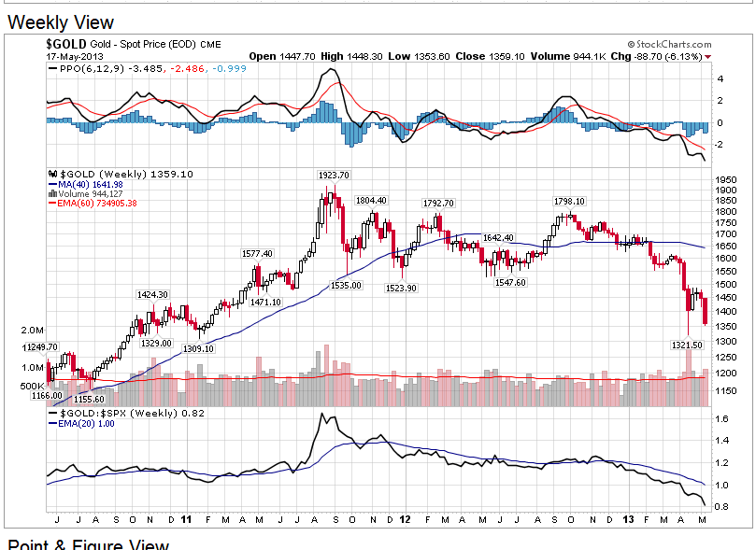Click the 1923.70 peak price label
The width and height of the screenshot is (756, 550).
334,176
